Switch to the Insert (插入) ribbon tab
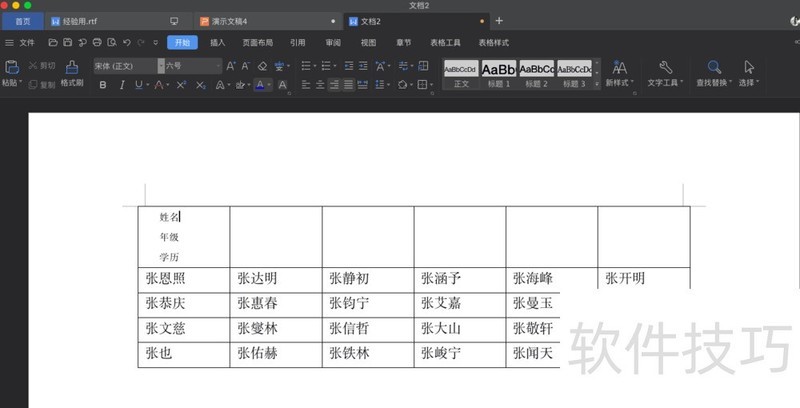This screenshot has width=800, height=408. [217, 43]
